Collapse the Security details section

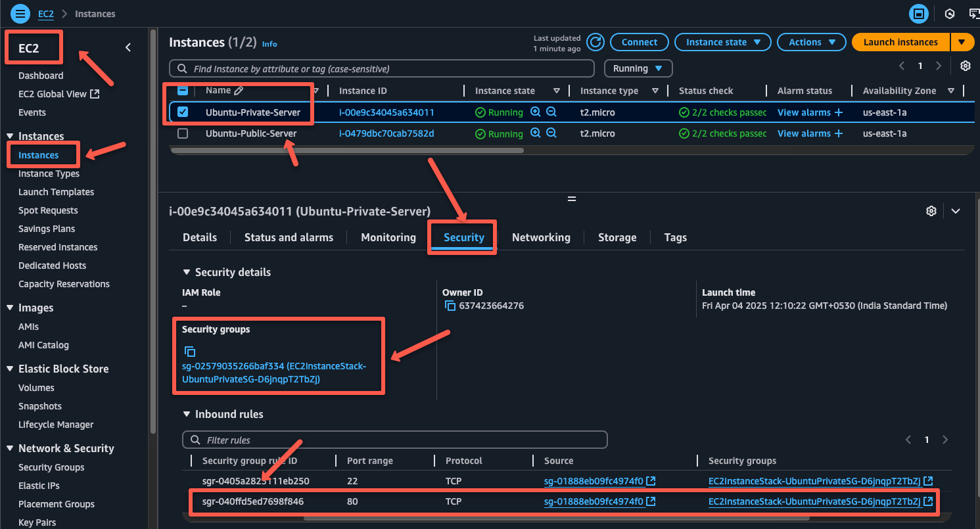pyautogui.click(x=187, y=272)
